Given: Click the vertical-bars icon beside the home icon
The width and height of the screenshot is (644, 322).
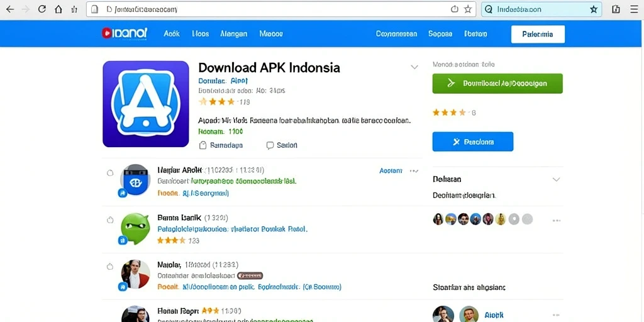Looking at the screenshot, I should [74, 9].
